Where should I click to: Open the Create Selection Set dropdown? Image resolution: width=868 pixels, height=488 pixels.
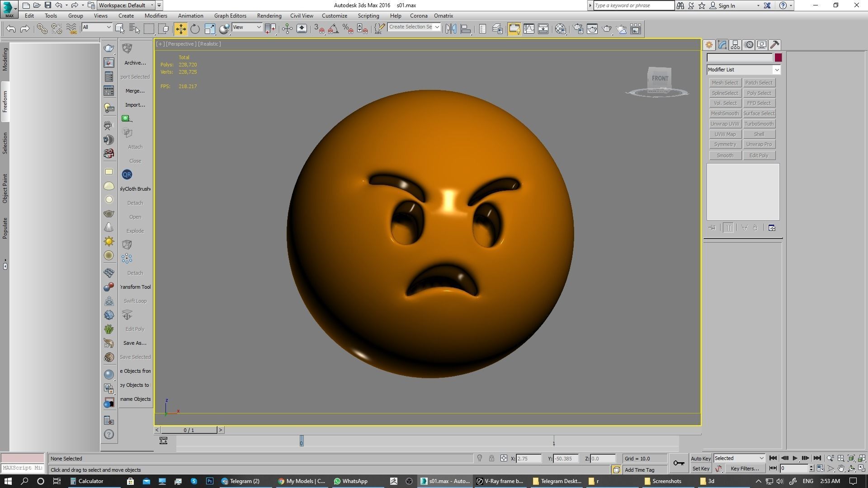point(414,27)
